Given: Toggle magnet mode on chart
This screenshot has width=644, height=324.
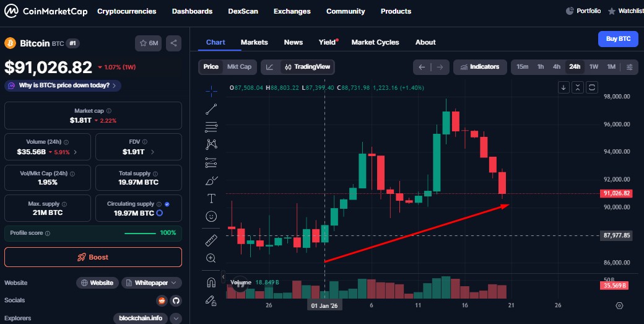Looking at the screenshot, I should pos(211,282).
